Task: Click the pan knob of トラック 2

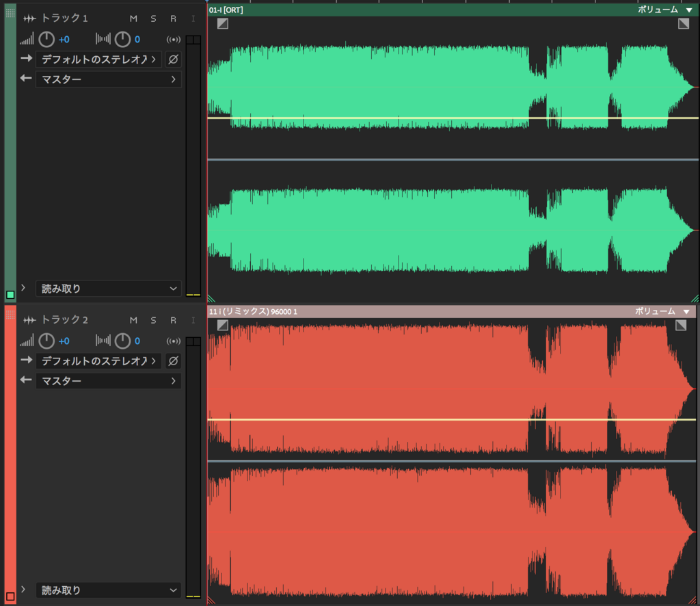Action: pyautogui.click(x=122, y=341)
